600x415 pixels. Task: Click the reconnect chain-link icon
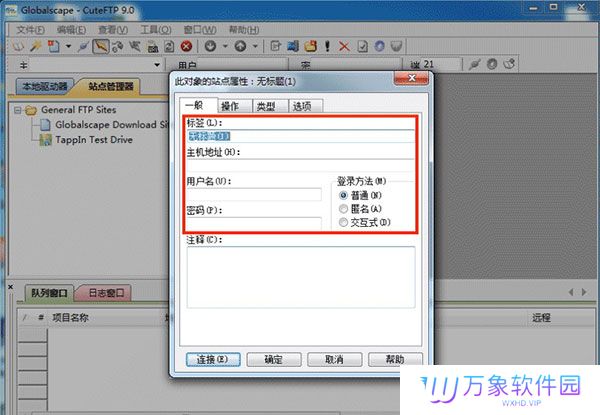(117, 47)
